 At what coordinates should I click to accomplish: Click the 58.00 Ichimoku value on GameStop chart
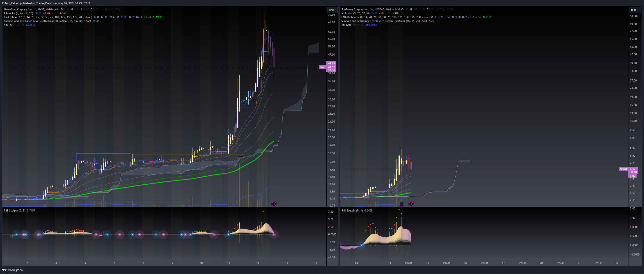click(38, 13)
